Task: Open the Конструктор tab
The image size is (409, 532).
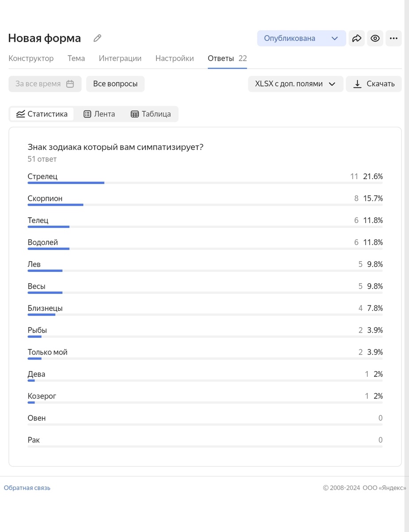Action: [x=31, y=59]
